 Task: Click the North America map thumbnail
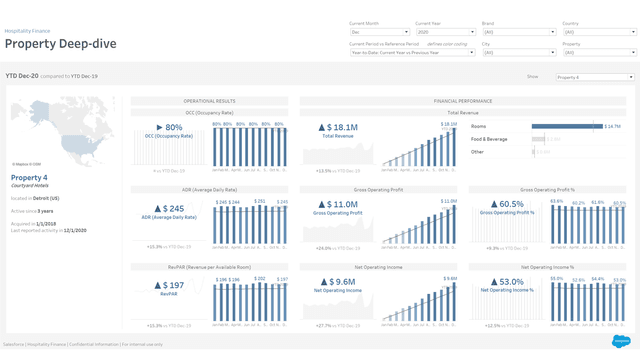tap(62, 131)
